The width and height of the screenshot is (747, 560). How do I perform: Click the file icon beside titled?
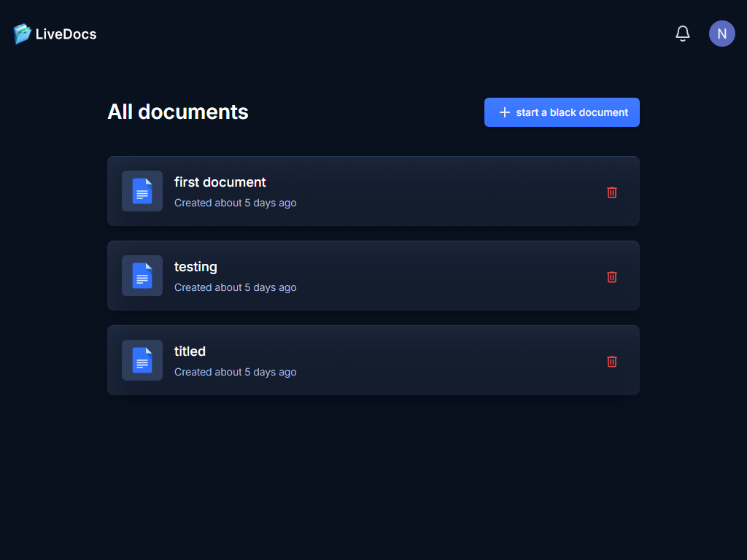pyautogui.click(x=142, y=360)
